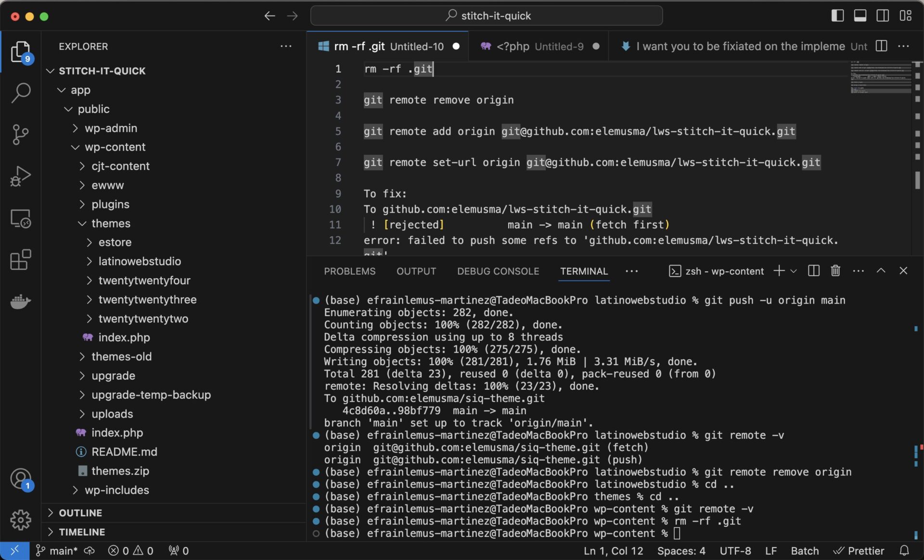Open the PROBLEMS panel tab
This screenshot has height=560, width=924.
click(x=349, y=271)
